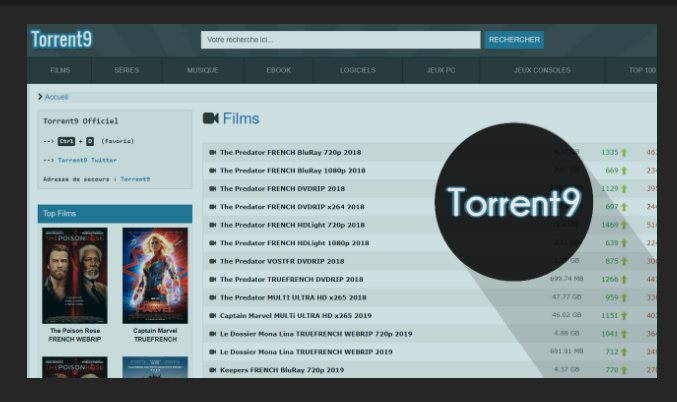677x402 pixels.
Task: Open the JEUX CONSOLES menu
Action: point(542,70)
